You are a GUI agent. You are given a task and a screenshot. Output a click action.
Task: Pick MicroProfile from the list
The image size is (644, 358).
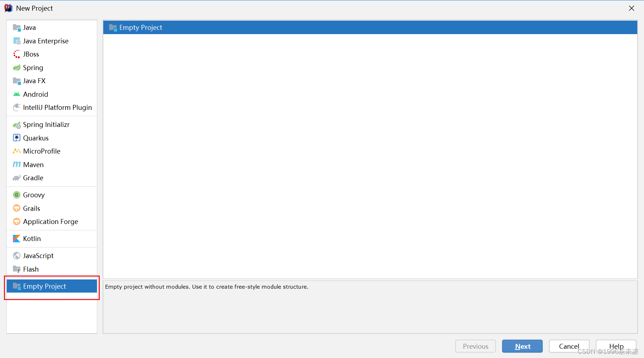pyautogui.click(x=52, y=151)
